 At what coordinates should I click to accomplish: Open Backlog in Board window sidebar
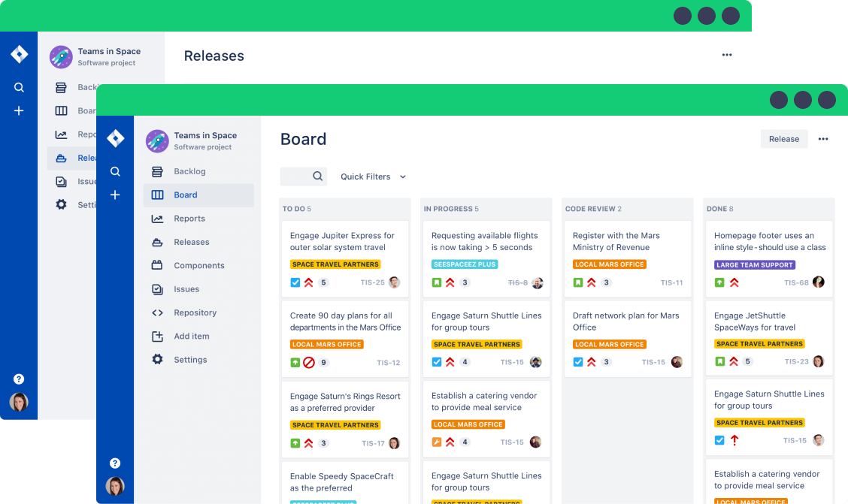pos(198,171)
